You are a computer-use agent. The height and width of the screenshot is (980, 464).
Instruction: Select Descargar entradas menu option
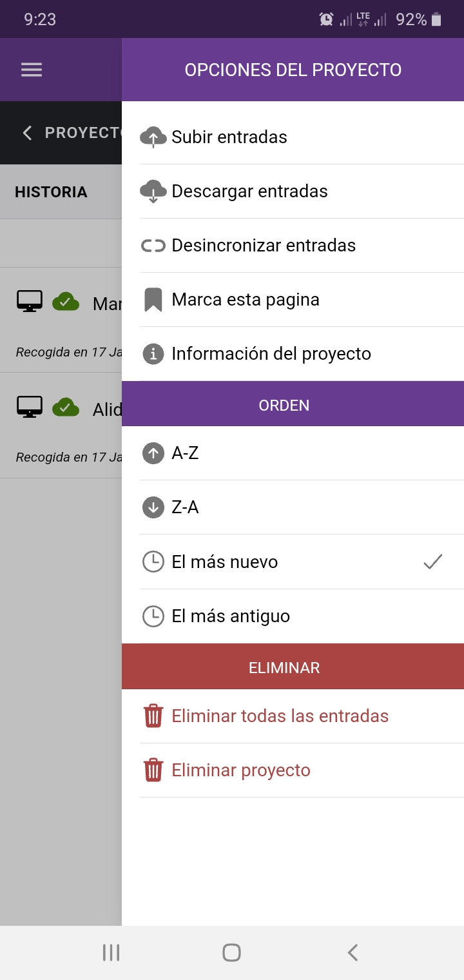[249, 191]
